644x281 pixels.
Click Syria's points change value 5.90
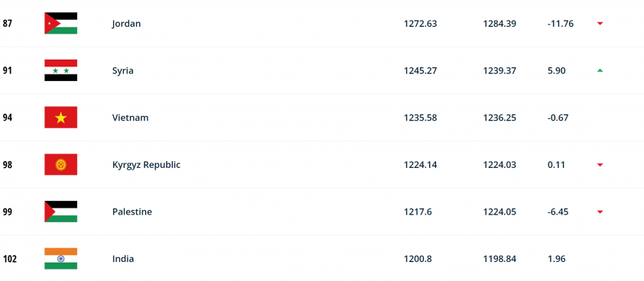(557, 70)
